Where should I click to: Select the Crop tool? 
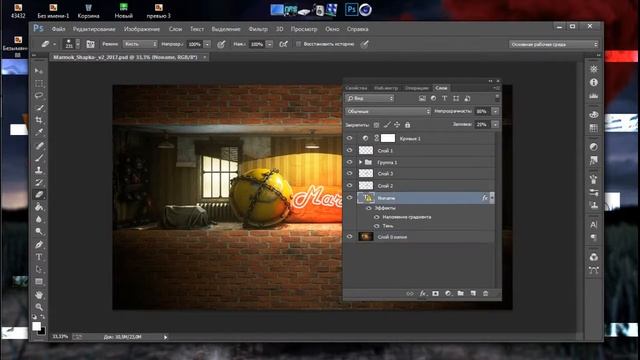(x=39, y=120)
